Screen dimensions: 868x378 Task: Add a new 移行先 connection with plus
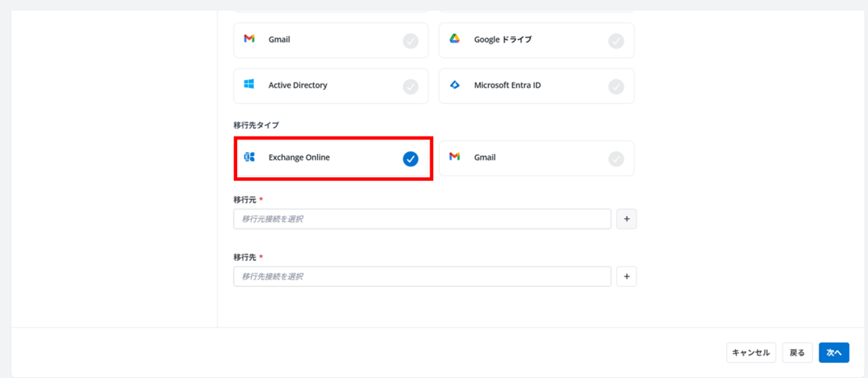[626, 276]
